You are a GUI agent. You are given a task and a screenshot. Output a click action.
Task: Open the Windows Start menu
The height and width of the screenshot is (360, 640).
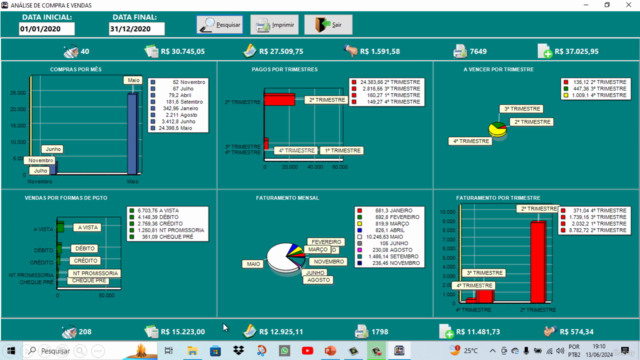11,351
